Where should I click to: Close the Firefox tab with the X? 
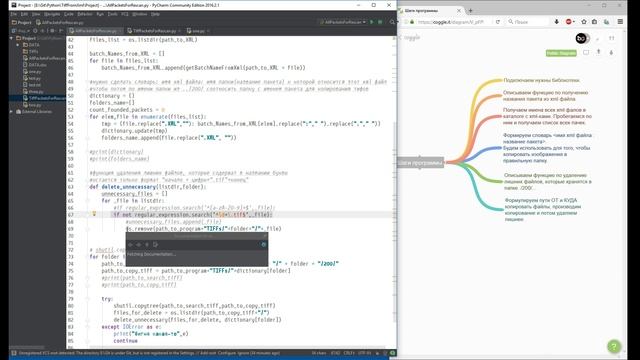click(x=459, y=11)
